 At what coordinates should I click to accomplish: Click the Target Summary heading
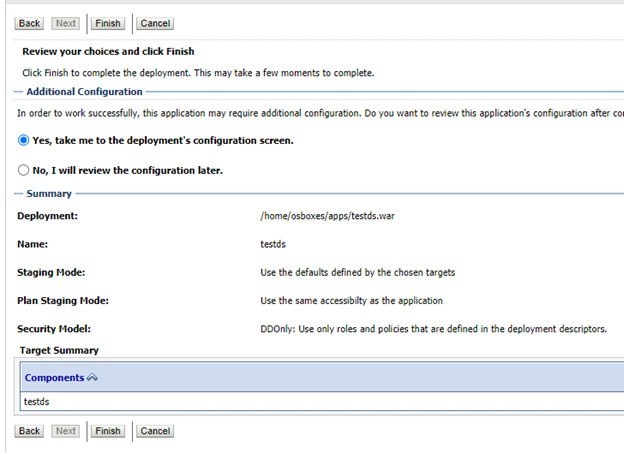[59, 350]
